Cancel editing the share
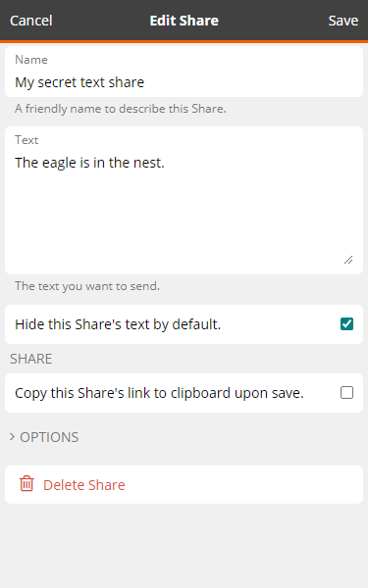368x588 pixels. [x=31, y=21]
